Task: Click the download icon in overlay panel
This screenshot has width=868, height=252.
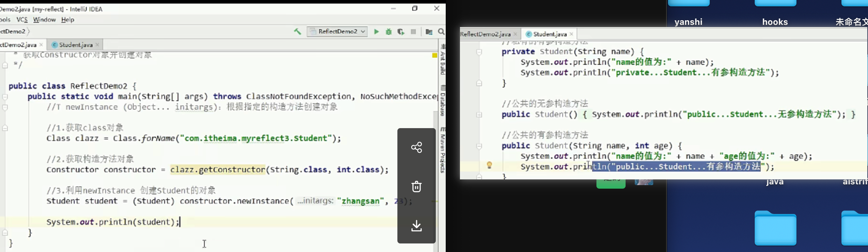Action: (x=417, y=226)
